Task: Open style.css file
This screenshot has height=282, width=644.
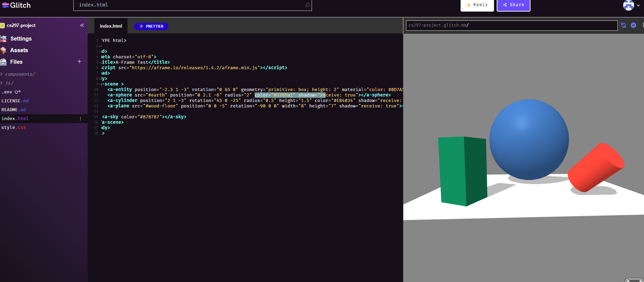Action: coord(14,128)
